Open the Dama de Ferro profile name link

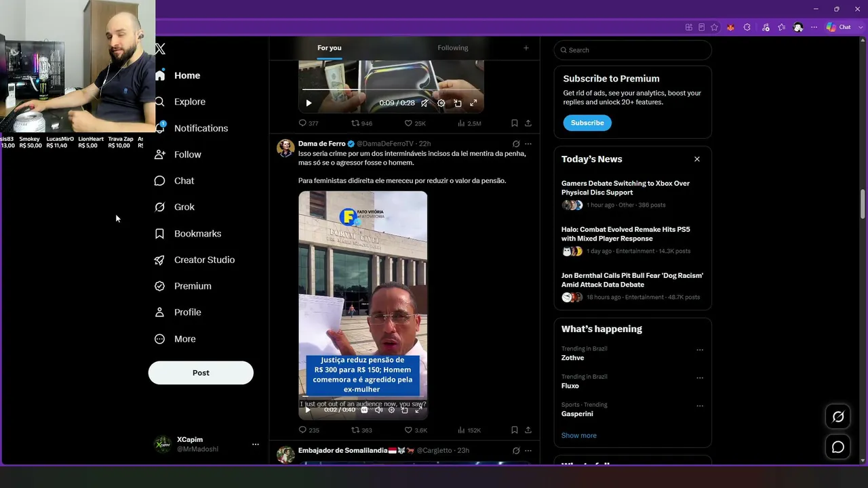click(322, 144)
